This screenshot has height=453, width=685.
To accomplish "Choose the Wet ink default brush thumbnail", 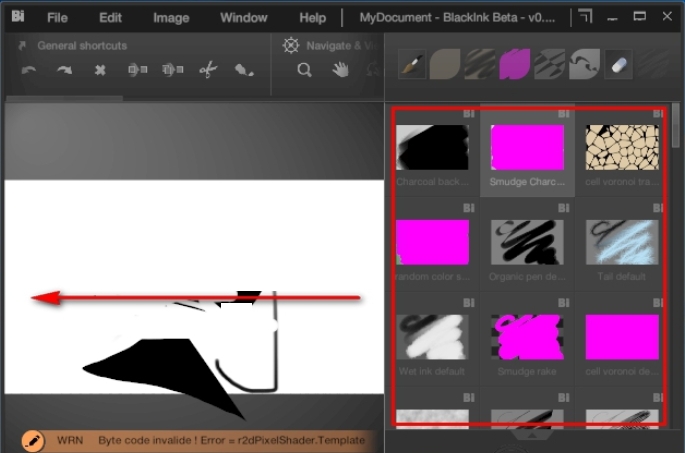I will 432,337.
